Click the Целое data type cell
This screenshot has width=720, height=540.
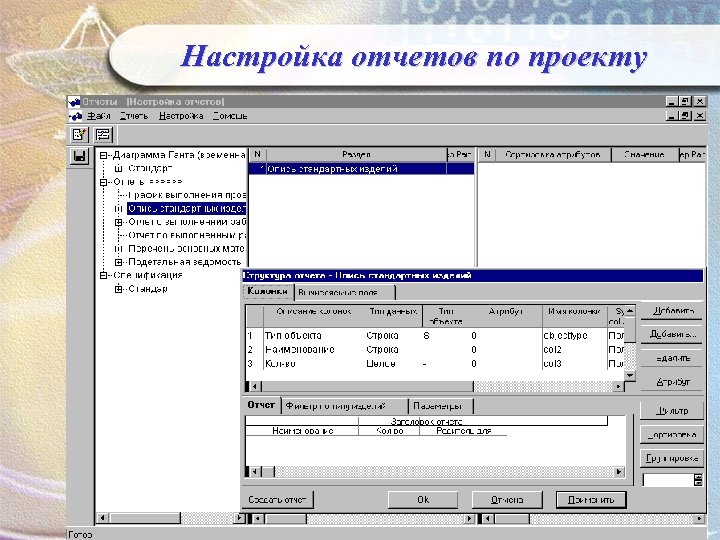[381, 364]
